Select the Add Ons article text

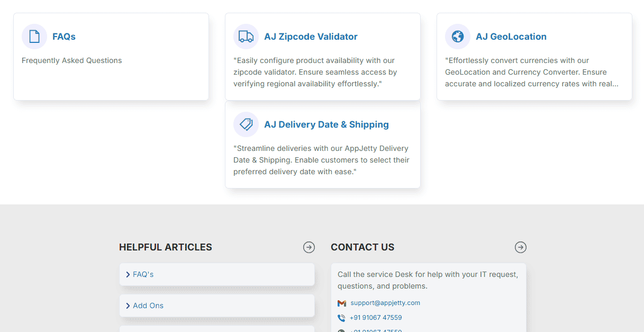pos(148,306)
